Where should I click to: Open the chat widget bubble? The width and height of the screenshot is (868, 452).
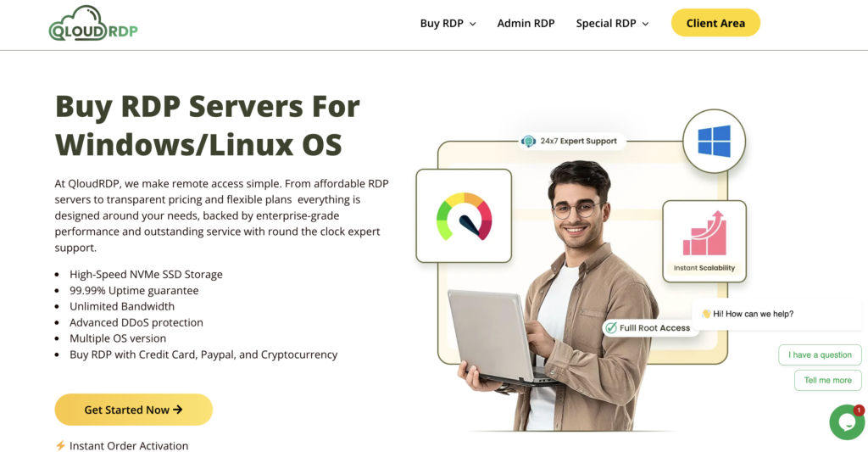point(847,422)
